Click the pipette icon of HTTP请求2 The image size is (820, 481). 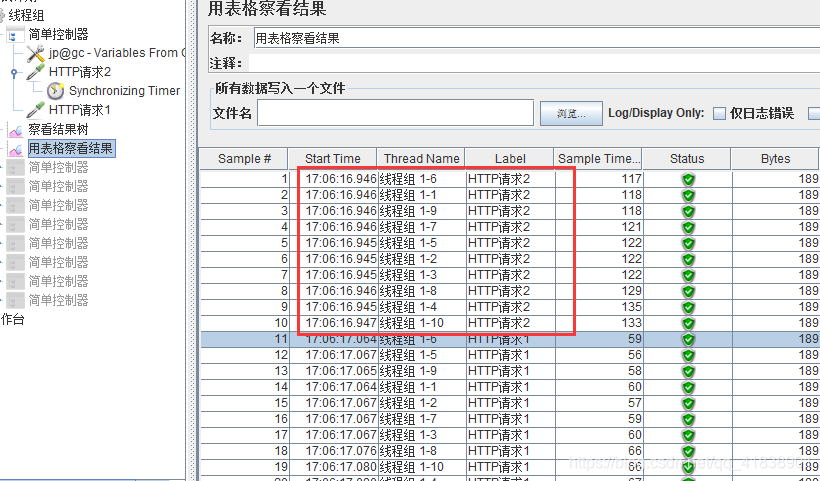36,72
